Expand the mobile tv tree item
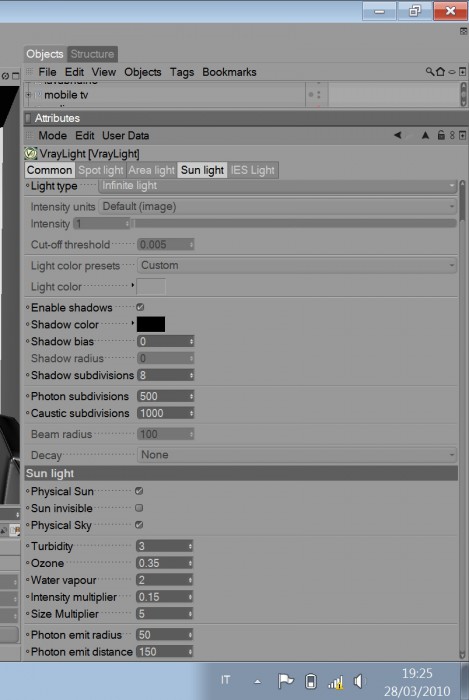The image size is (469, 700). [29, 95]
